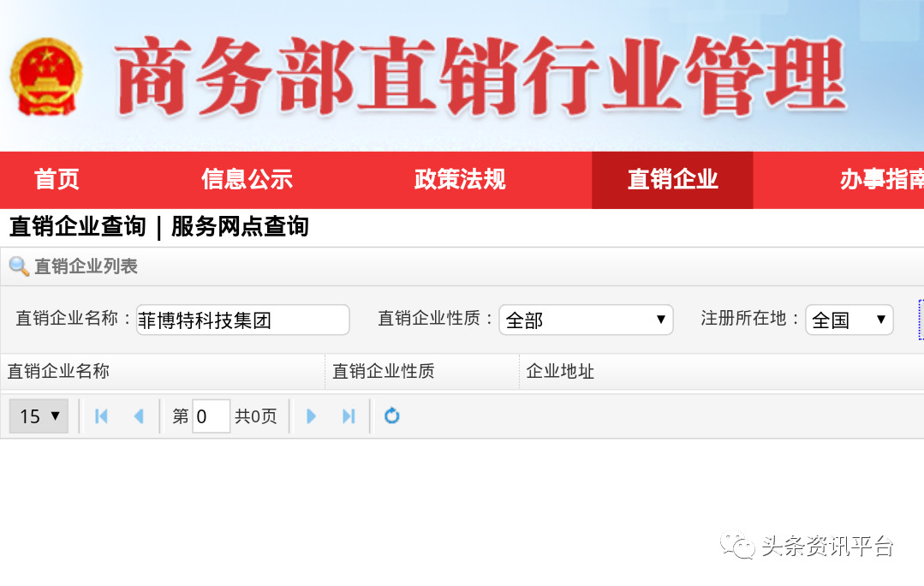Click the 直销企业 navigation tab
This screenshot has height=586, width=924.
coord(672,180)
